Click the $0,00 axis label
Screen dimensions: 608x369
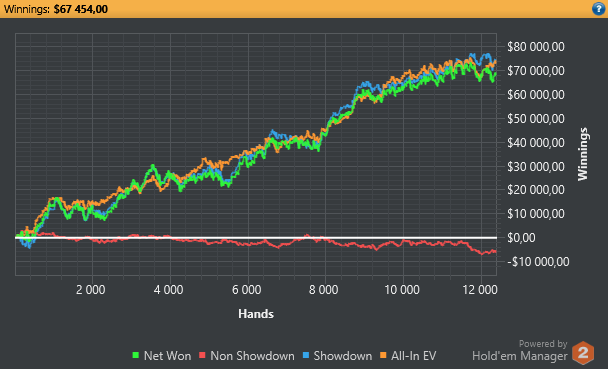pos(521,238)
